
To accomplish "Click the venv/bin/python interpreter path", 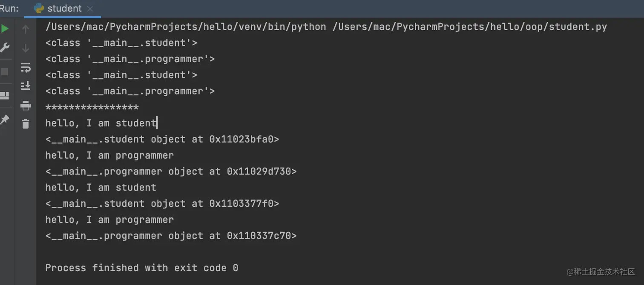I will (186, 27).
